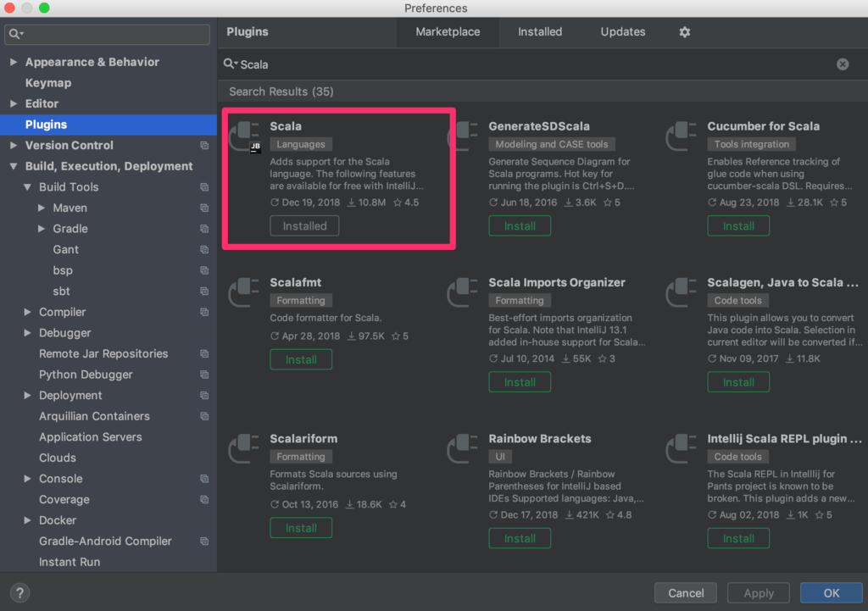Click the Apply button
Viewport: 868px width, 611px height.
759,593
